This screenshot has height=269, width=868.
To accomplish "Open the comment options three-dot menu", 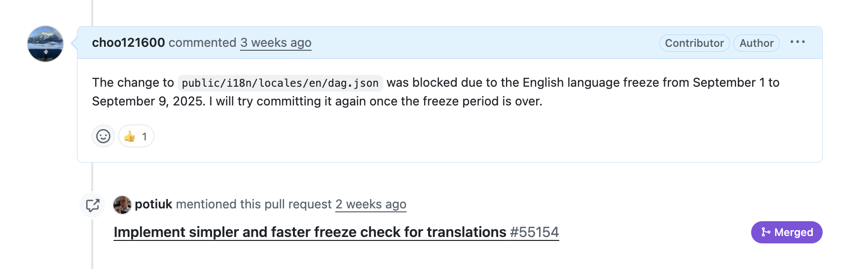I will pos(797,42).
